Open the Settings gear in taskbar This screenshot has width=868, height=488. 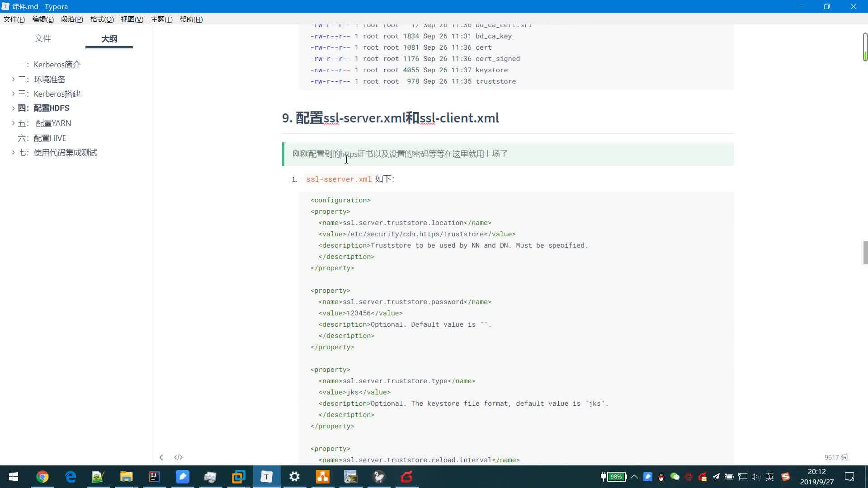coord(294,477)
